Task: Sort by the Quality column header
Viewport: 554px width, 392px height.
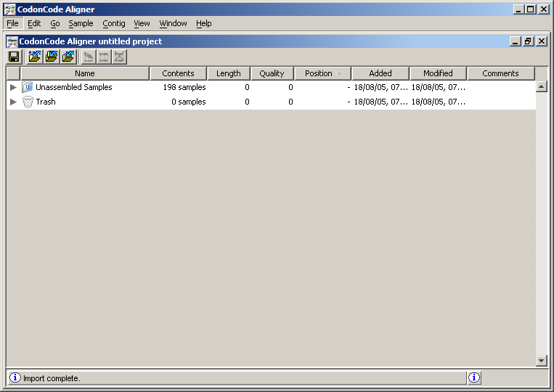Action: (x=272, y=73)
